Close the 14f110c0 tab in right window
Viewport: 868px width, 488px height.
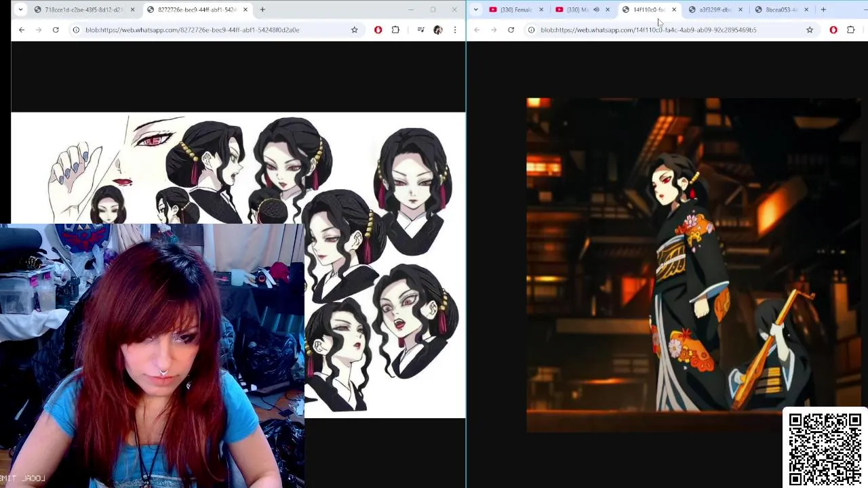pos(674,9)
